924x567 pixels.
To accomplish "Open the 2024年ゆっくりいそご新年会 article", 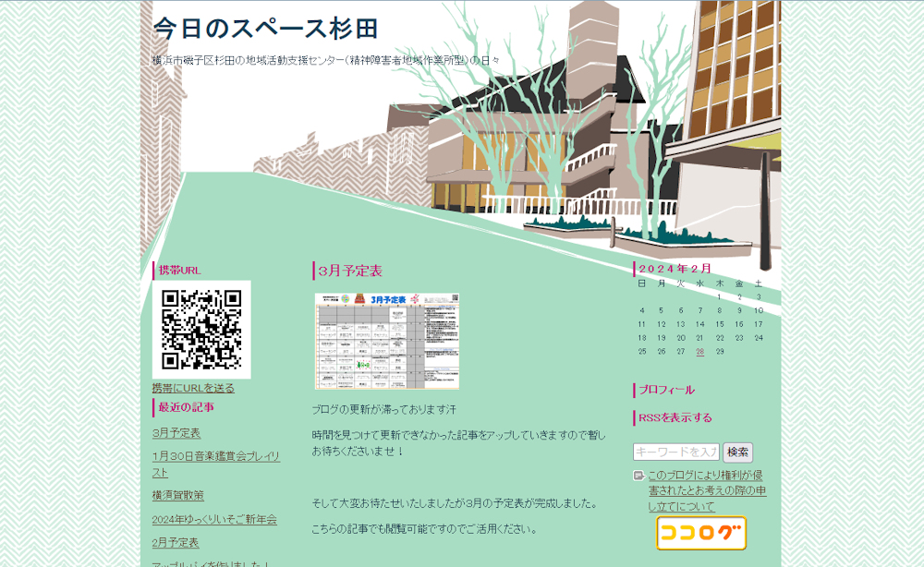I will coord(214,519).
